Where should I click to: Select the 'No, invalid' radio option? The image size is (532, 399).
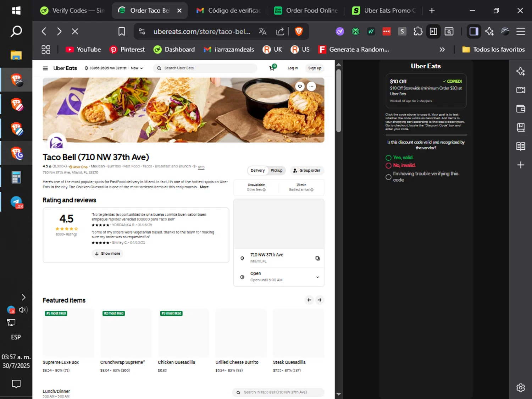tap(388, 166)
